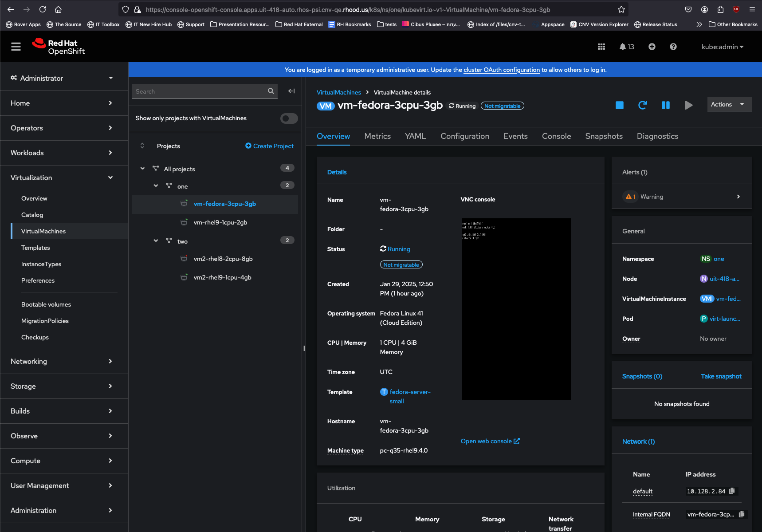Click the plus quick-create icon in header
This screenshot has width=762, height=532.
tap(652, 47)
